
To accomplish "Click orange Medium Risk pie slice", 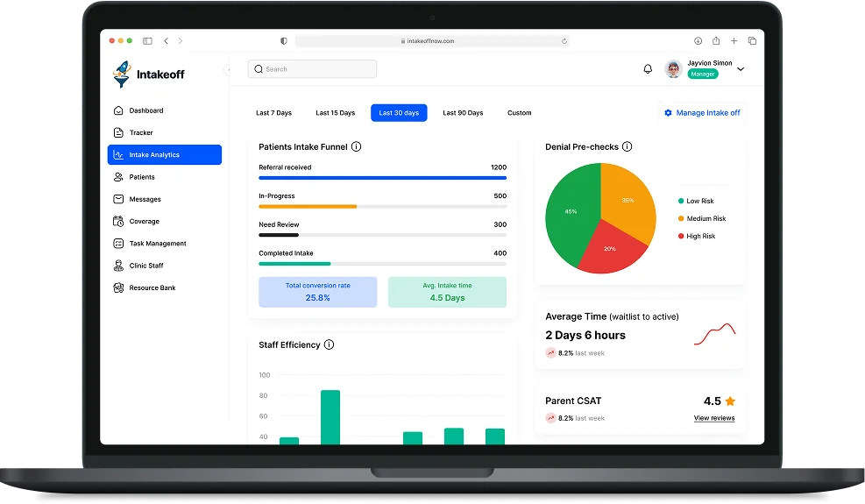I will click(x=629, y=200).
